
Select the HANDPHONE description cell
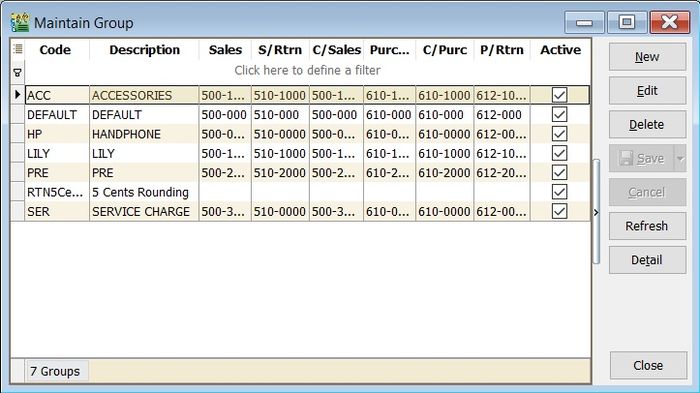point(144,134)
